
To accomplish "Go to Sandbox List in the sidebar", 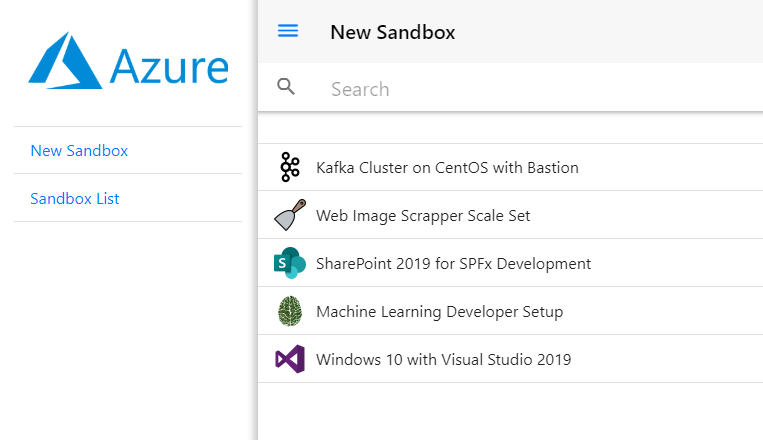I will tap(75, 199).
